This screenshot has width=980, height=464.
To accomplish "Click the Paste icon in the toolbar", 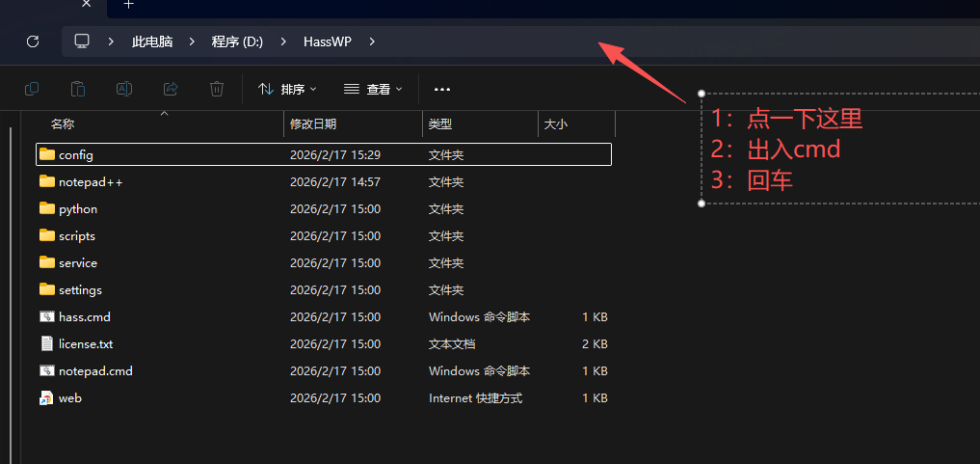I will click(77, 89).
